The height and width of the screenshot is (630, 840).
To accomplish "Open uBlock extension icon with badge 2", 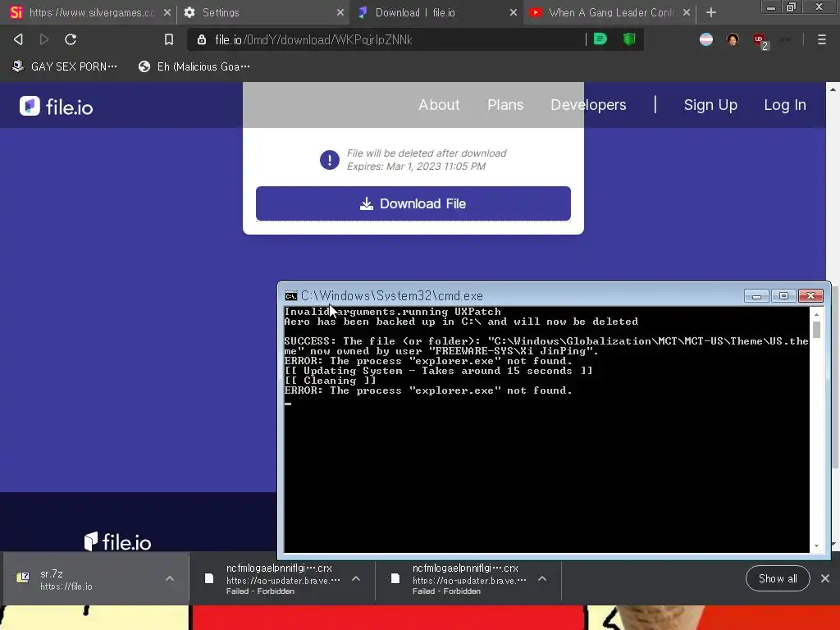I will [760, 40].
